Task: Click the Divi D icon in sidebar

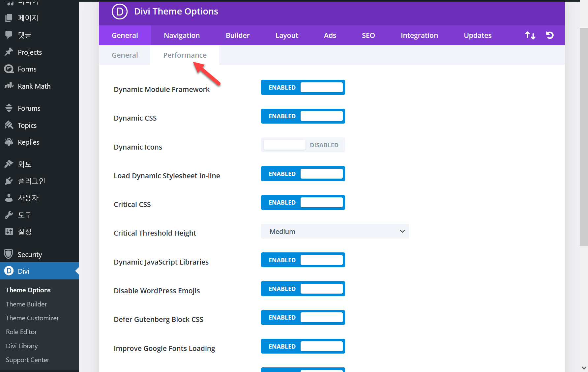Action: [9, 271]
